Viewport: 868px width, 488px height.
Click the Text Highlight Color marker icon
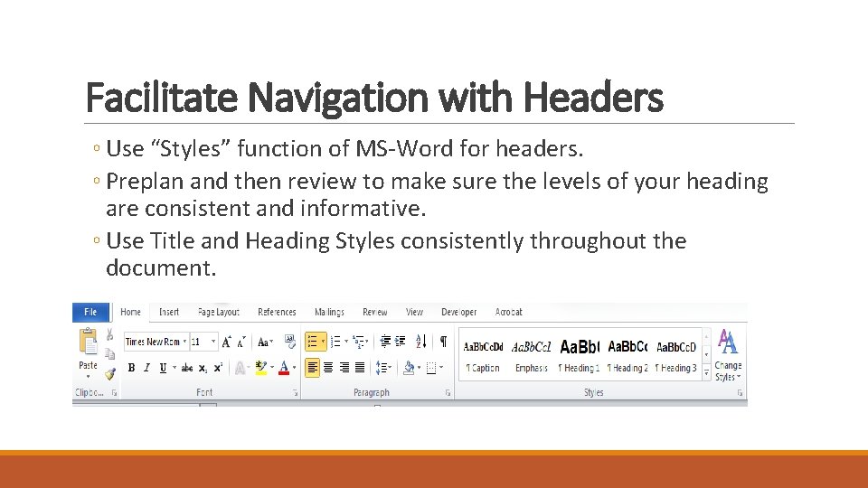260,368
